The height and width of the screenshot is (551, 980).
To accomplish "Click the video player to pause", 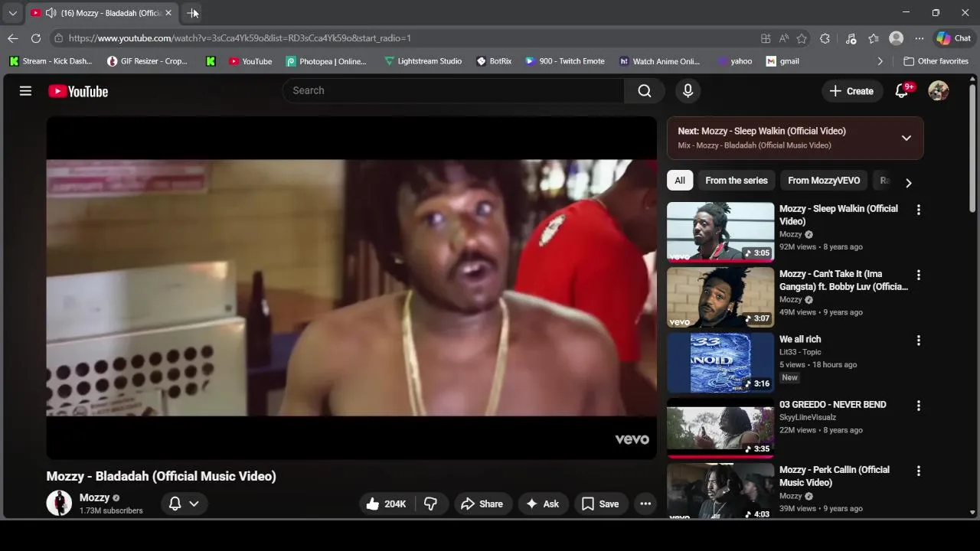I will 351,288.
